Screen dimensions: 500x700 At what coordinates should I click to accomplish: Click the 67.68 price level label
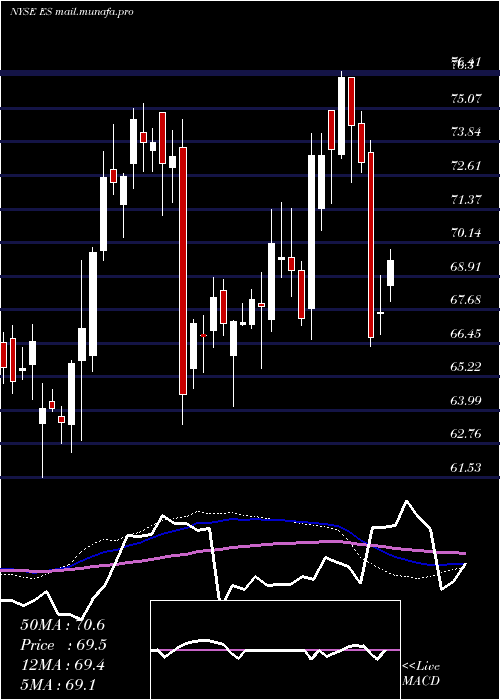pyautogui.click(x=467, y=300)
